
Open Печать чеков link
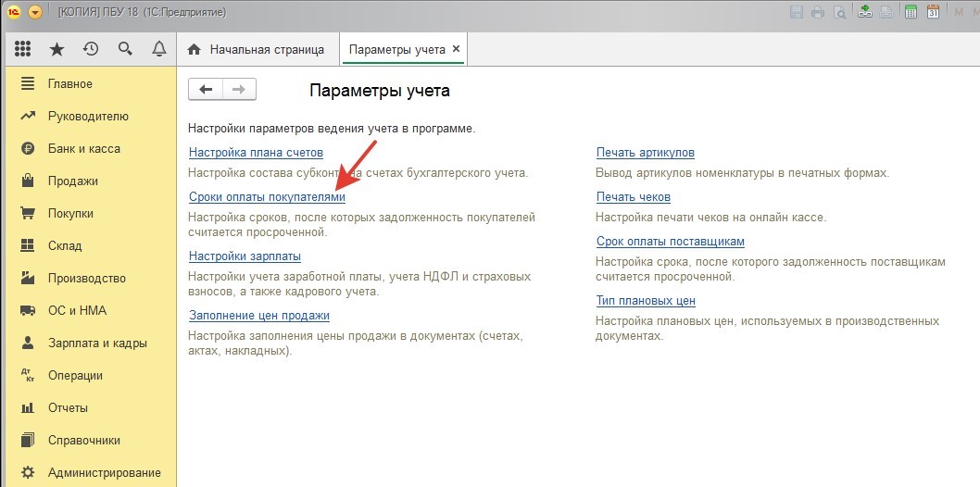[633, 197]
